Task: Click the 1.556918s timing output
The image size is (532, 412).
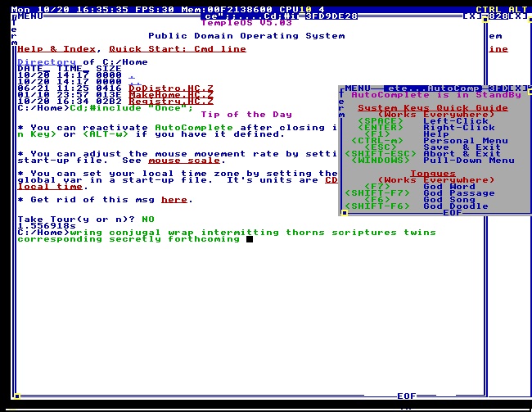Action: (x=47, y=226)
